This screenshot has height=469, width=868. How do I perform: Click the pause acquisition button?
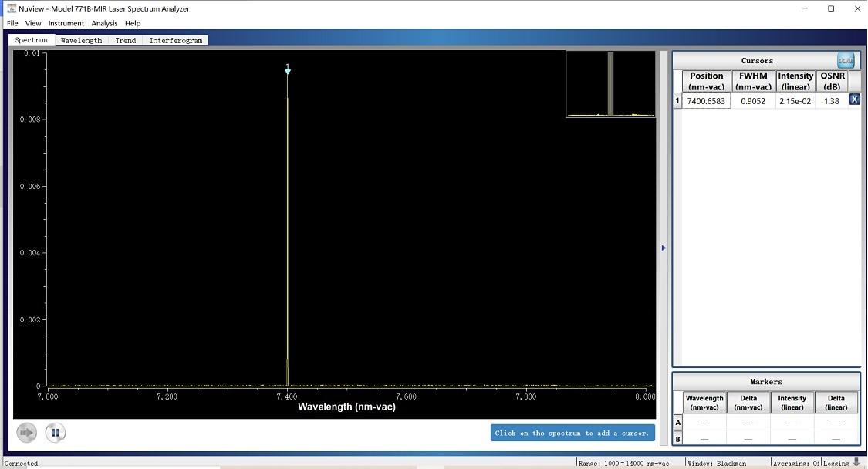pos(55,433)
